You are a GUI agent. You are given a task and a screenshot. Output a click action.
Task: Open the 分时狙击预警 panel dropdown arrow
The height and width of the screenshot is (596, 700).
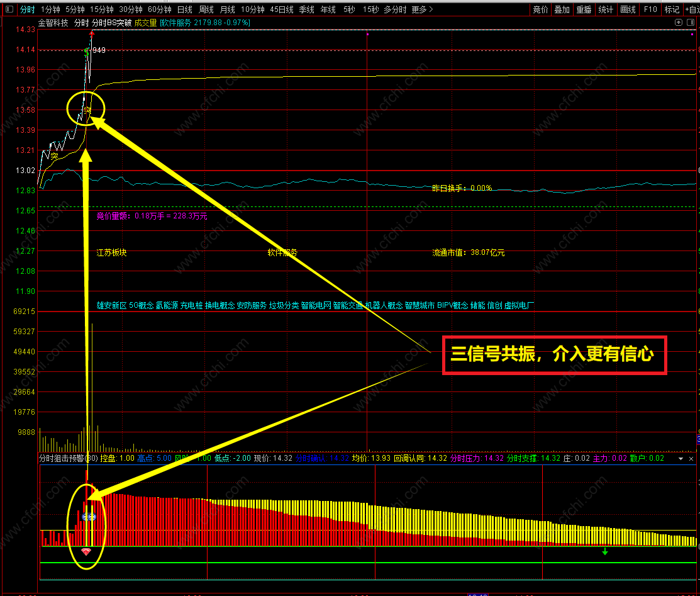681,459
